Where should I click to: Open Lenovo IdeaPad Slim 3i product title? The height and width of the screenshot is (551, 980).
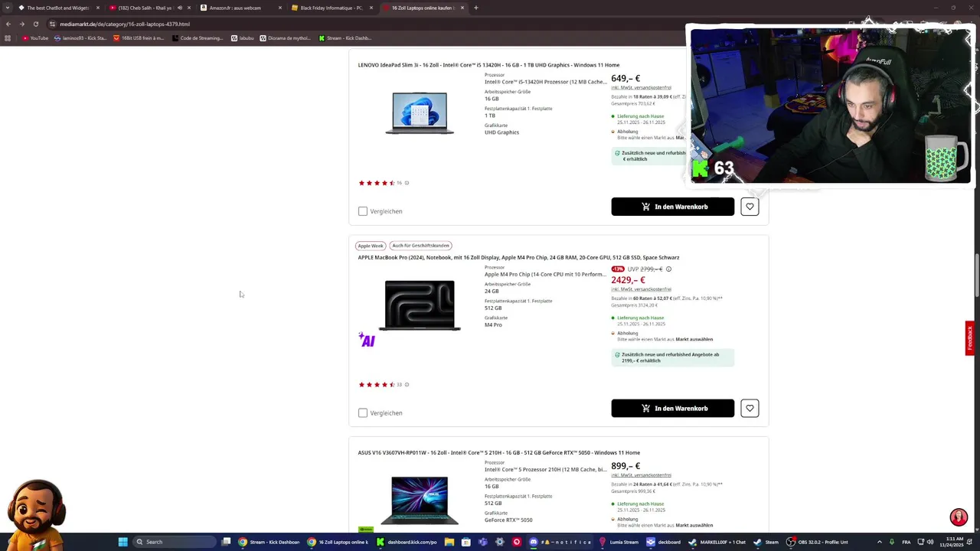[488, 65]
